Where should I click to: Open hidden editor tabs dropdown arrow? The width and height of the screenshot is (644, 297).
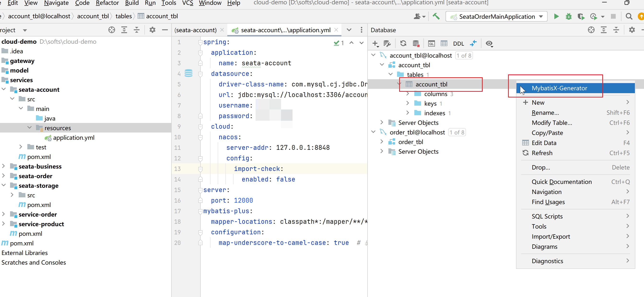pos(349,30)
